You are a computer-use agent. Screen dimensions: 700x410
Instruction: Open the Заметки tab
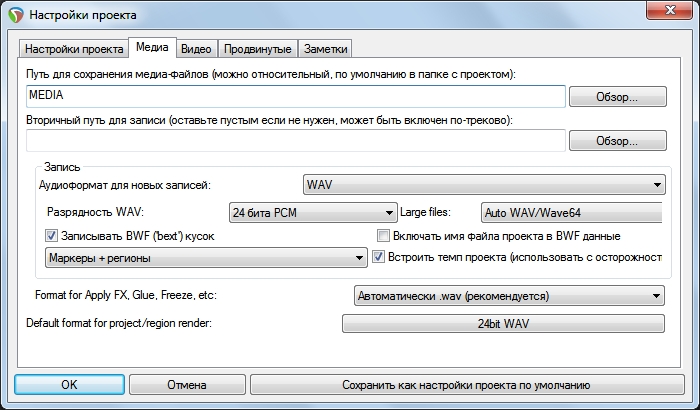(x=325, y=49)
